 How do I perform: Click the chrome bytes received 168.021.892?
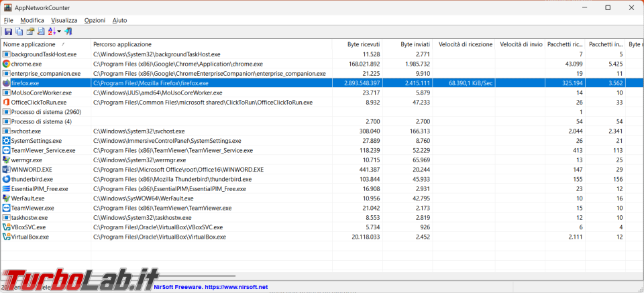pos(363,64)
